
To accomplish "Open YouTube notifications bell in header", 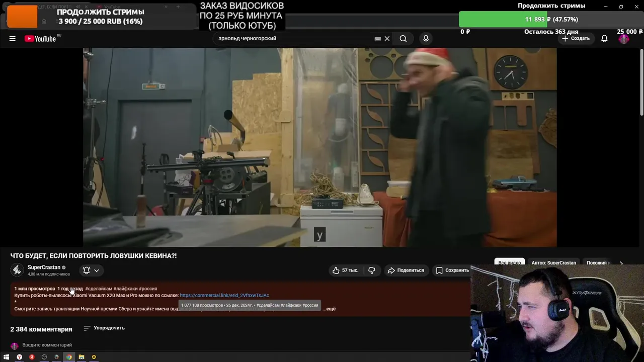I will pyautogui.click(x=604, y=39).
